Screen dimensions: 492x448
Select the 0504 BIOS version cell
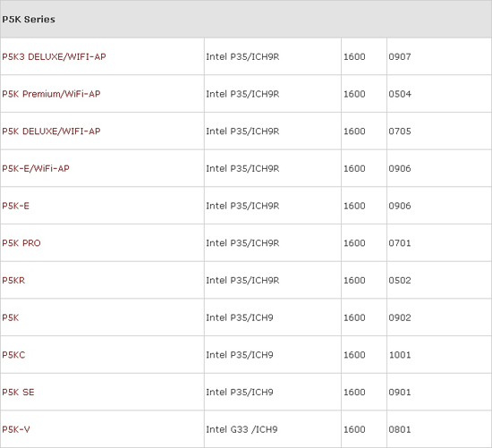439,94
